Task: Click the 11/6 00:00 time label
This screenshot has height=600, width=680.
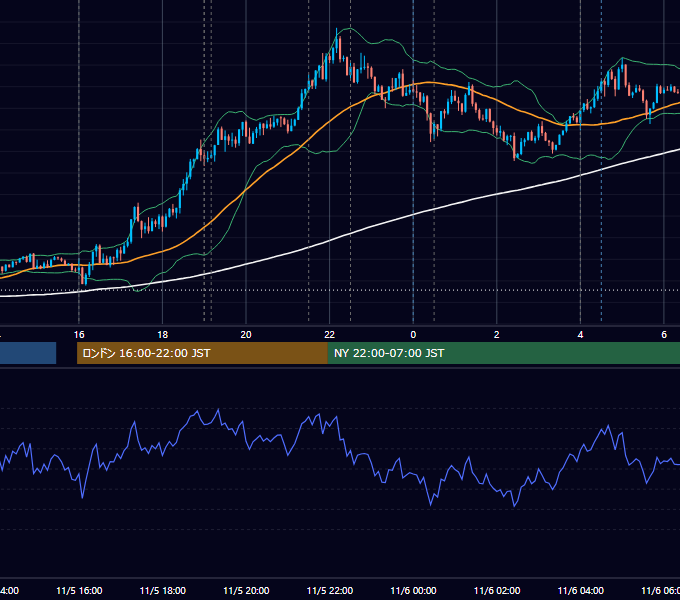Action: pyautogui.click(x=413, y=590)
